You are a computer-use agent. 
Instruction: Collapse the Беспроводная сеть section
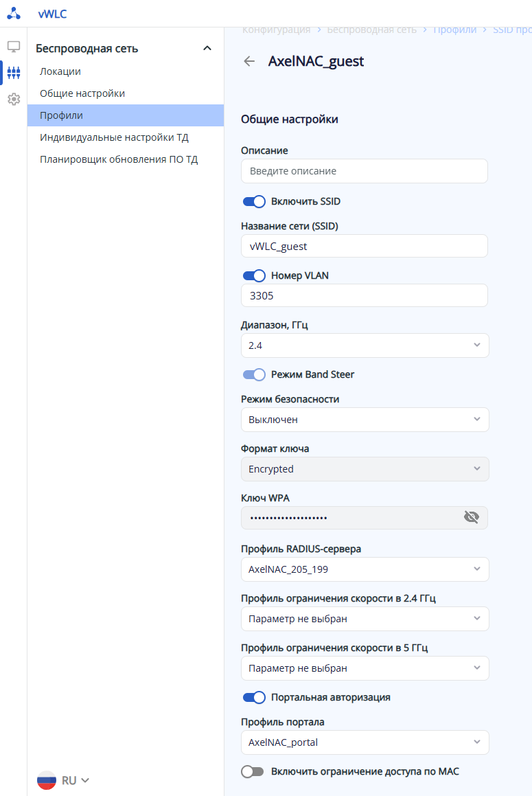click(x=207, y=48)
